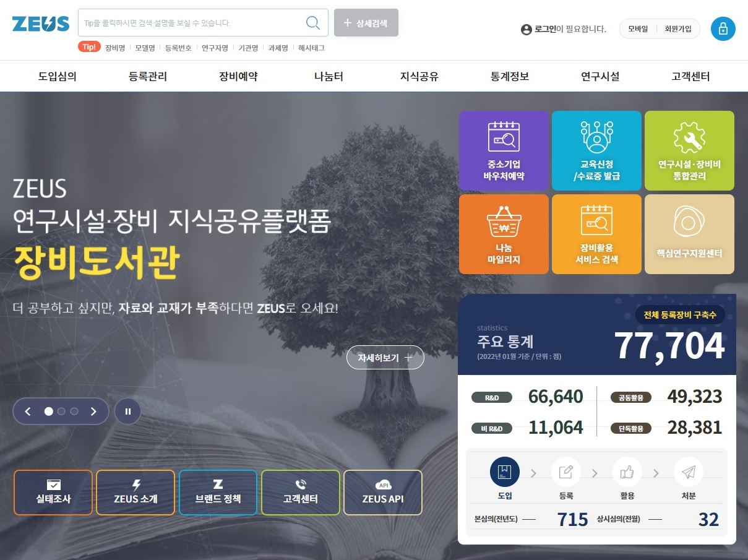Click the search magnifier icon

[313, 23]
